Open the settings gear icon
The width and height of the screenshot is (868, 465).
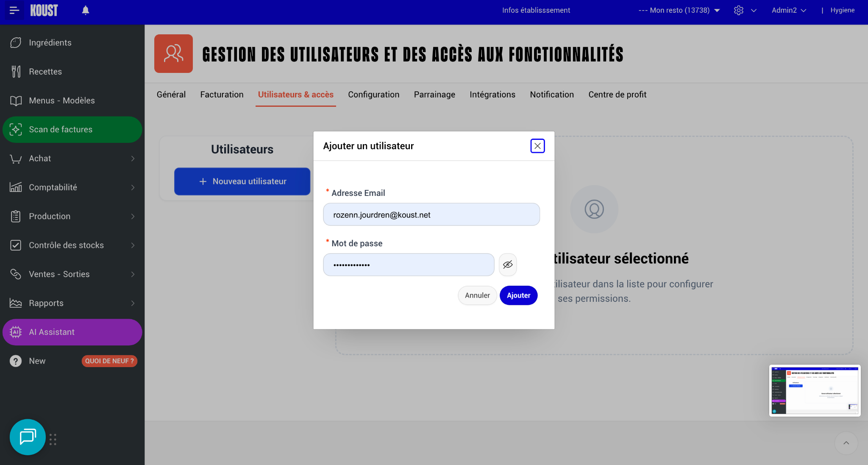tap(739, 10)
